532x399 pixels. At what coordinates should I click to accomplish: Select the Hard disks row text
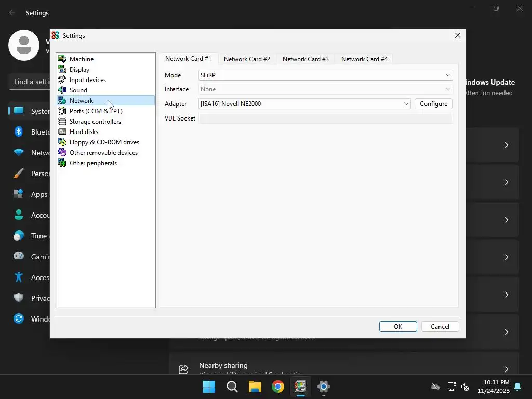(84, 131)
